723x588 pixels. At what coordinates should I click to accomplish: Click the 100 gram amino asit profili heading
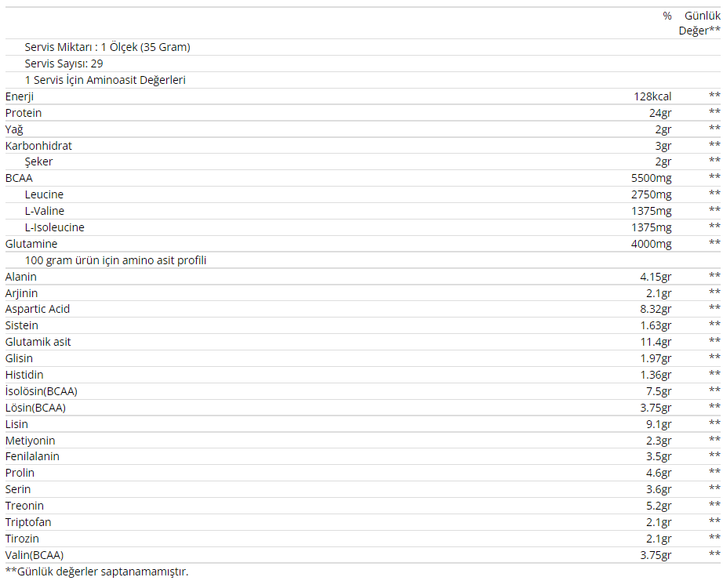point(116,260)
